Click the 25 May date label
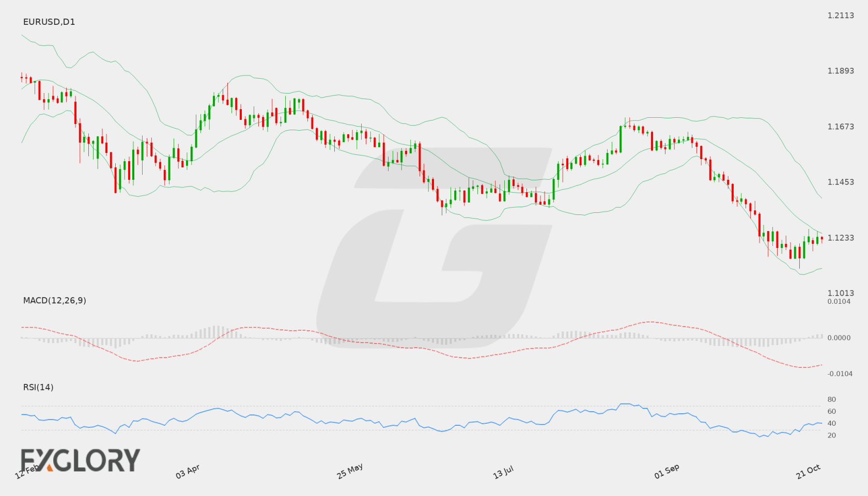This screenshot has width=868, height=496. click(350, 471)
